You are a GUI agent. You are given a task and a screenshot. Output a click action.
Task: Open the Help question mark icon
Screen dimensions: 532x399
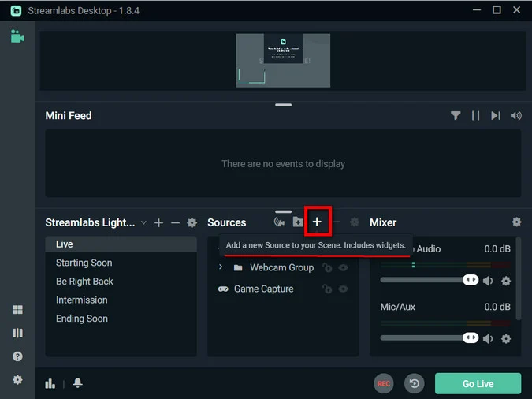[17, 356]
